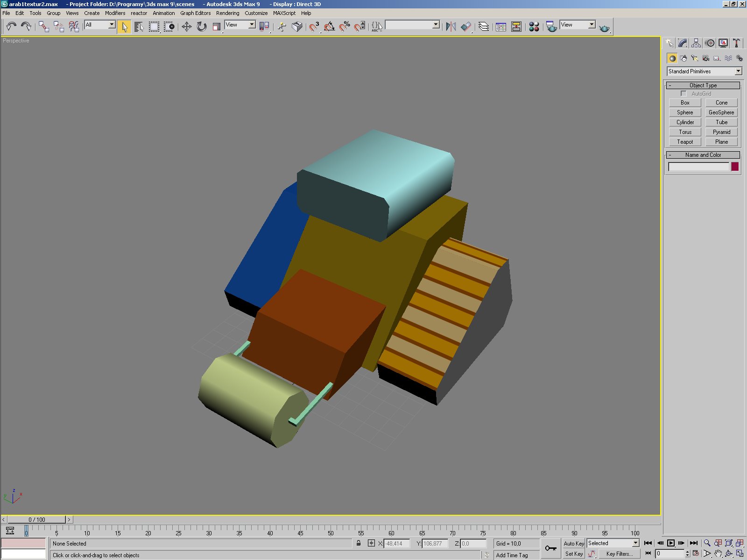Viewport: 747px width, 560px height.
Task: Enable the AutoGrid checkbox
Action: [x=684, y=94]
